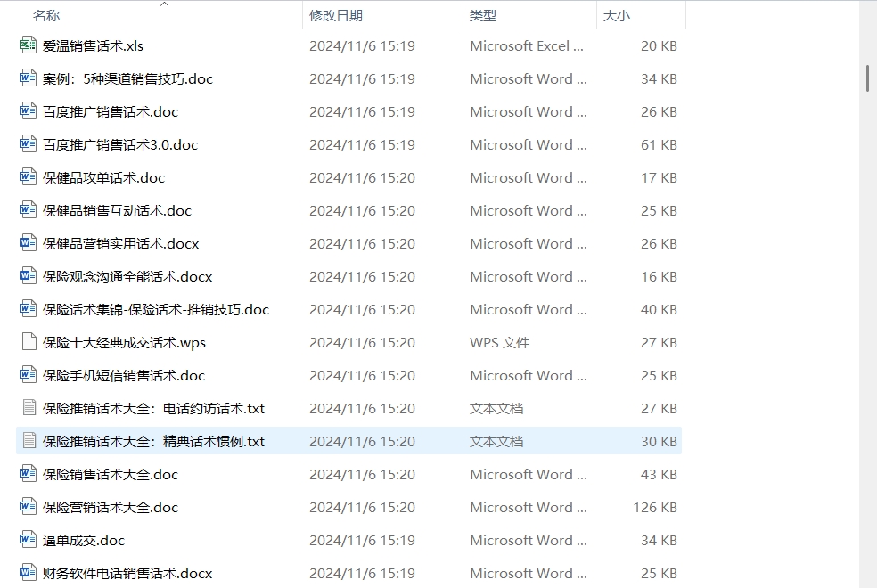Screen dimensions: 877x588
Task: Click Word icon of 保健品攻单话术.doc
Action: (29, 177)
